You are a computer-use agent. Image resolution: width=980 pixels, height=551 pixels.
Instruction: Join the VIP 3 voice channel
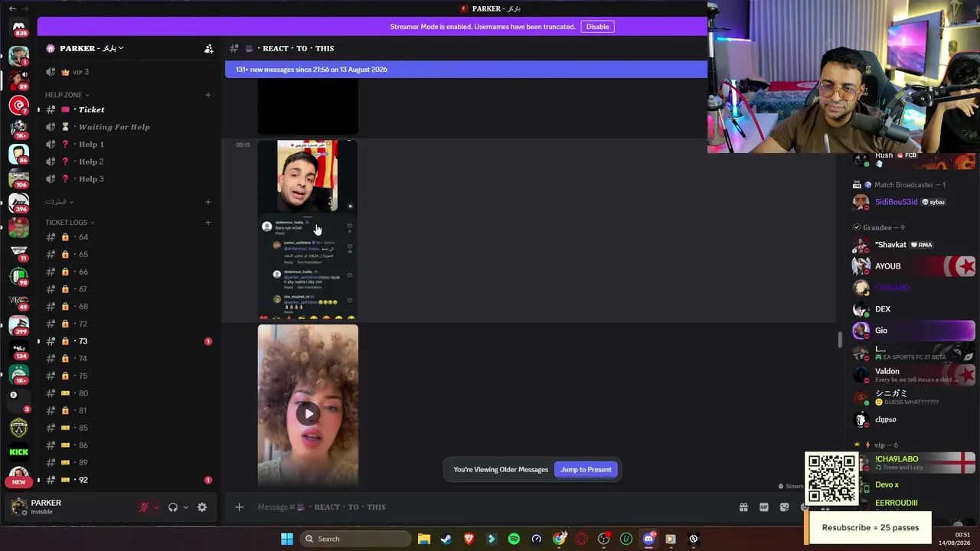(x=129, y=72)
